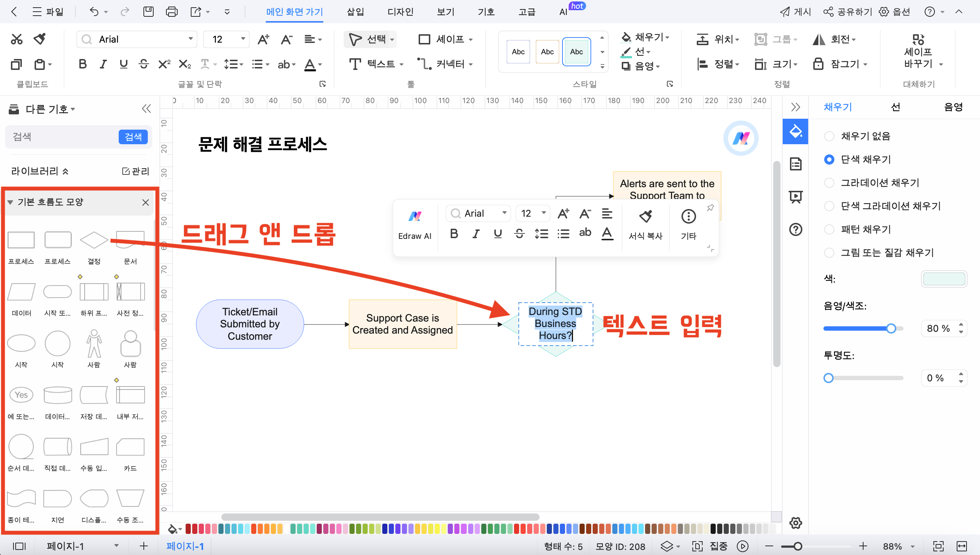
Task: Click the save disk icon
Action: pos(148,12)
